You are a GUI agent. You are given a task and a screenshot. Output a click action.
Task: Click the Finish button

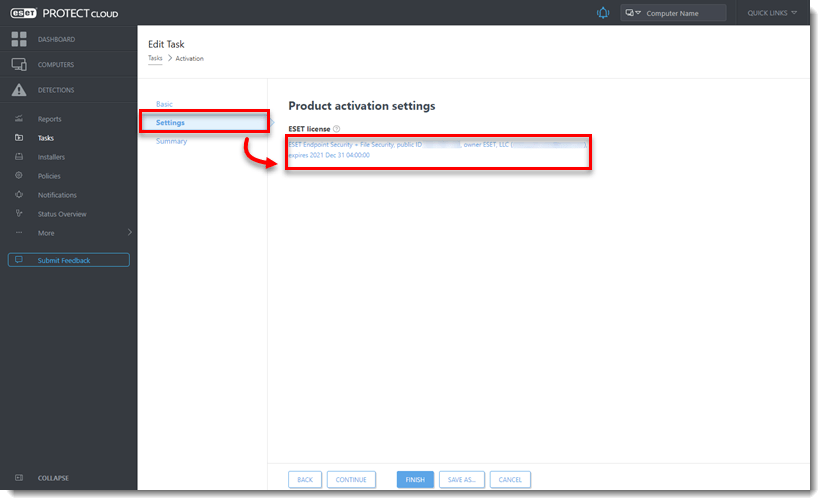pos(415,479)
